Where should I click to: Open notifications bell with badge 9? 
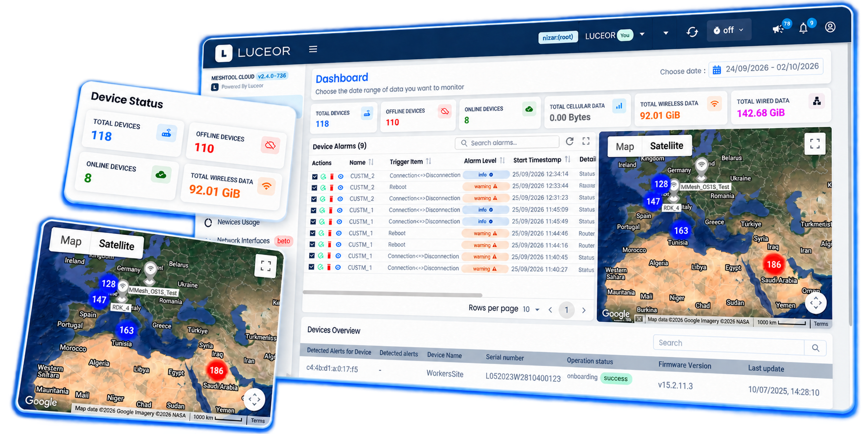(x=803, y=28)
